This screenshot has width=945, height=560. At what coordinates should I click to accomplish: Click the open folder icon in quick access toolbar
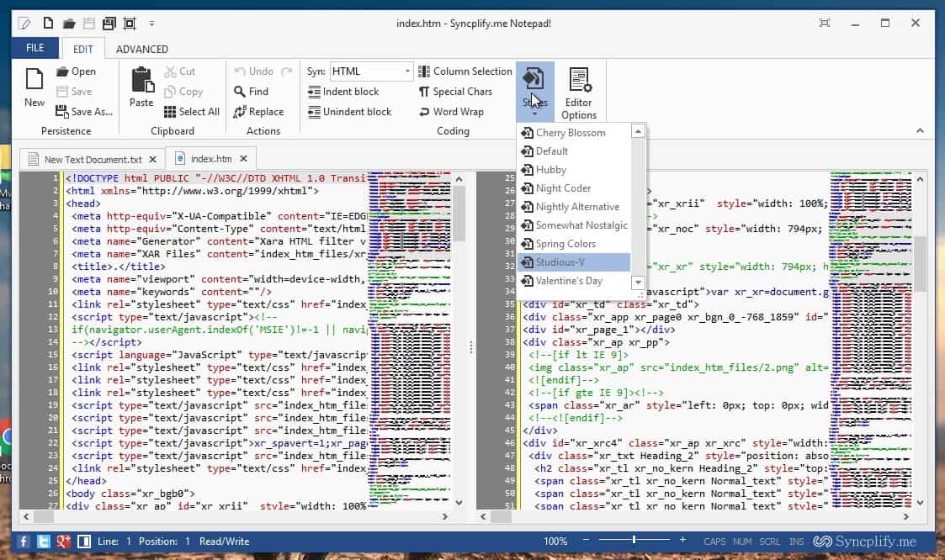69,24
